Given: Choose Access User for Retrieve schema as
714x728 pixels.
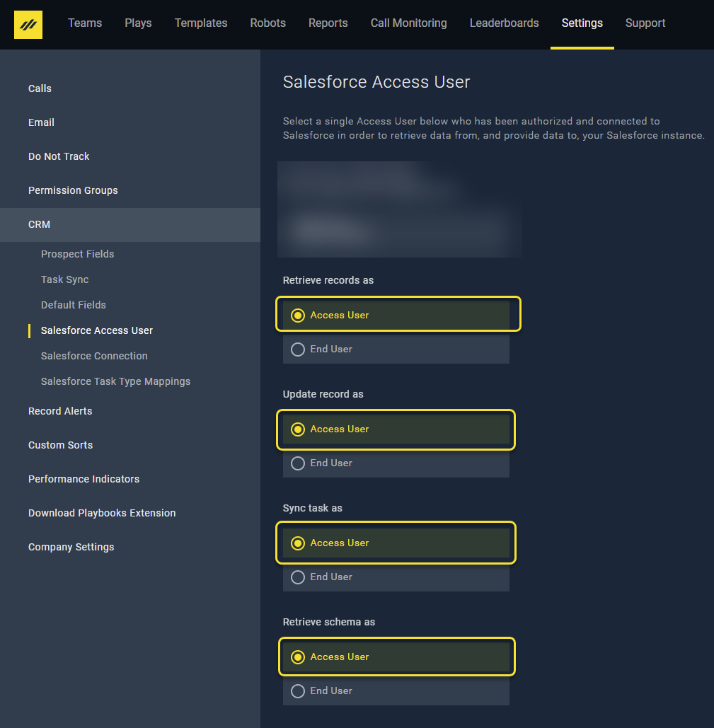Looking at the screenshot, I should click(298, 657).
